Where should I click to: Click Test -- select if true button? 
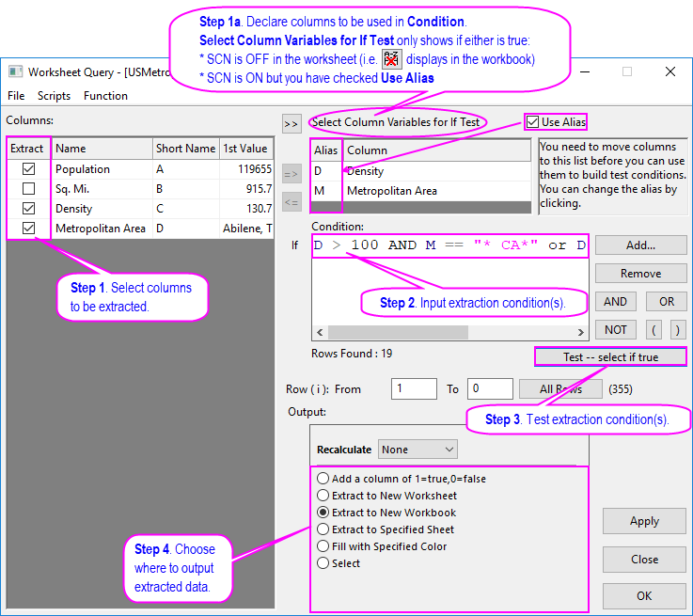[x=610, y=357]
